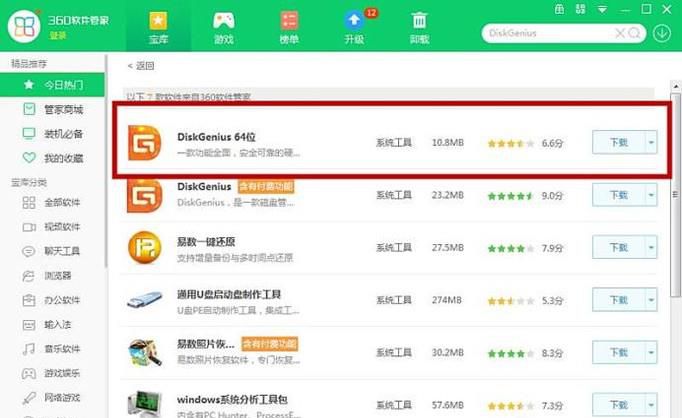
Task: Click the 9.0分 rating stars
Action: [511, 196]
